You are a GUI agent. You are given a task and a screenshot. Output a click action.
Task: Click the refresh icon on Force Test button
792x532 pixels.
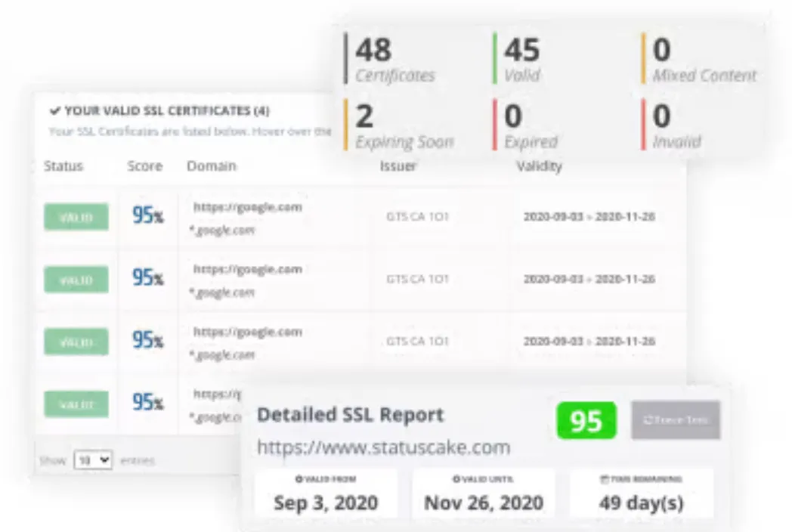(648, 420)
